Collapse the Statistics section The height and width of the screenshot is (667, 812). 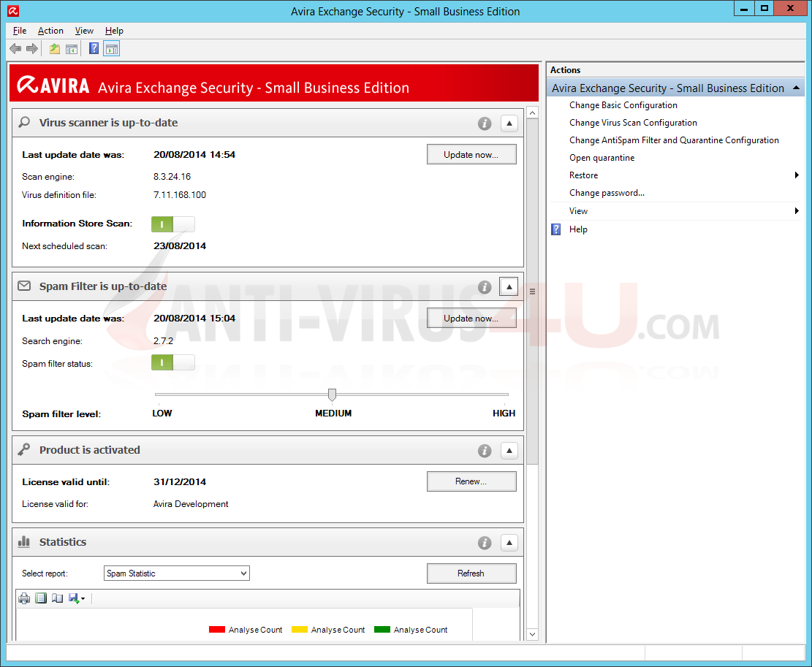(509, 543)
